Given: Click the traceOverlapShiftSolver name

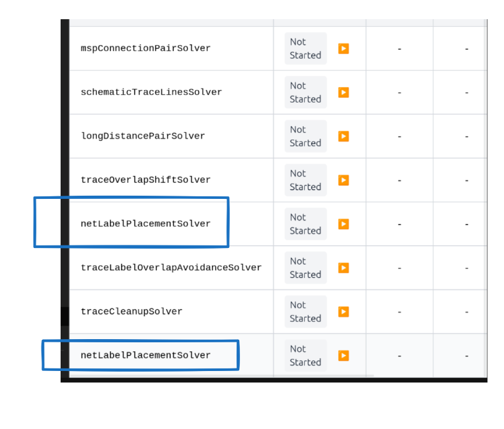Looking at the screenshot, I should click(x=145, y=180).
